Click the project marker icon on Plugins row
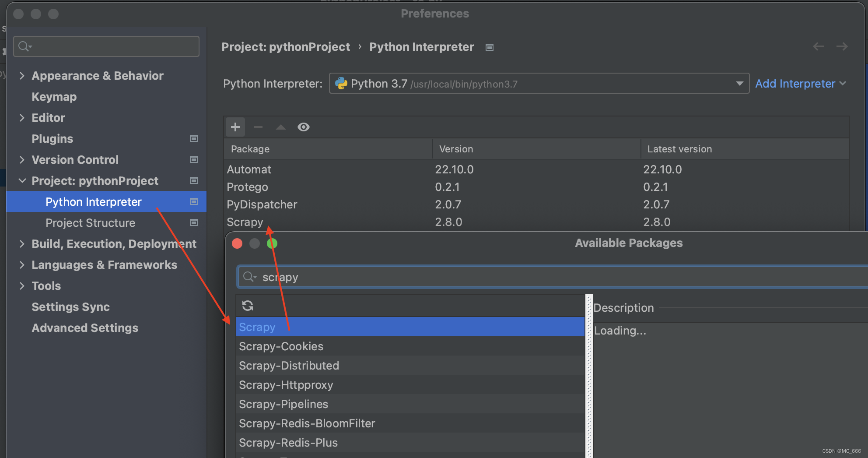The image size is (868, 458). (x=194, y=138)
